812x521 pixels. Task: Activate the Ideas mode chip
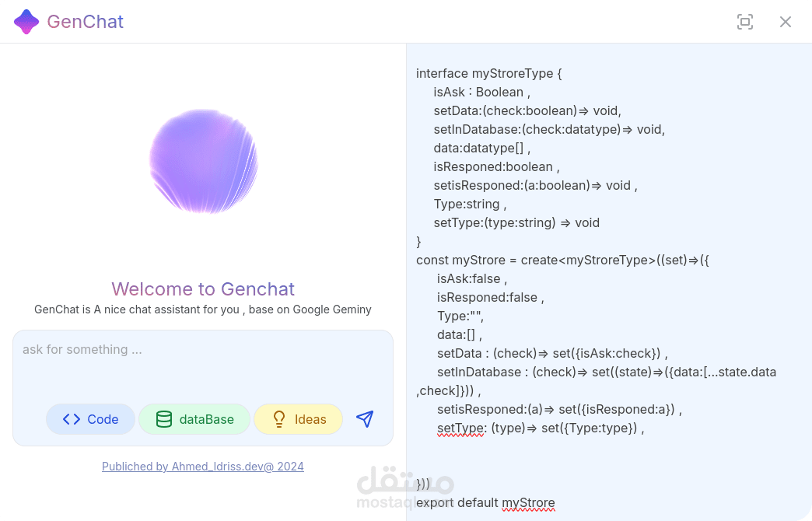[x=298, y=418]
